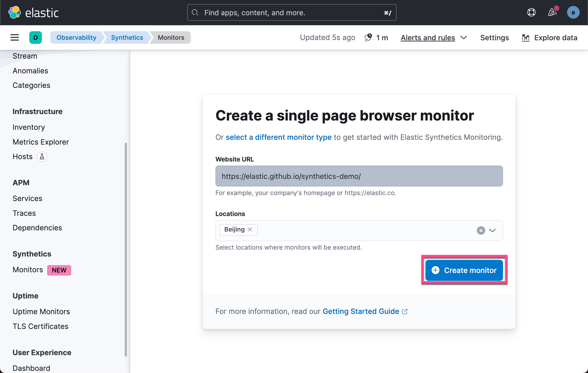Click the Create monitor button

[x=464, y=270]
